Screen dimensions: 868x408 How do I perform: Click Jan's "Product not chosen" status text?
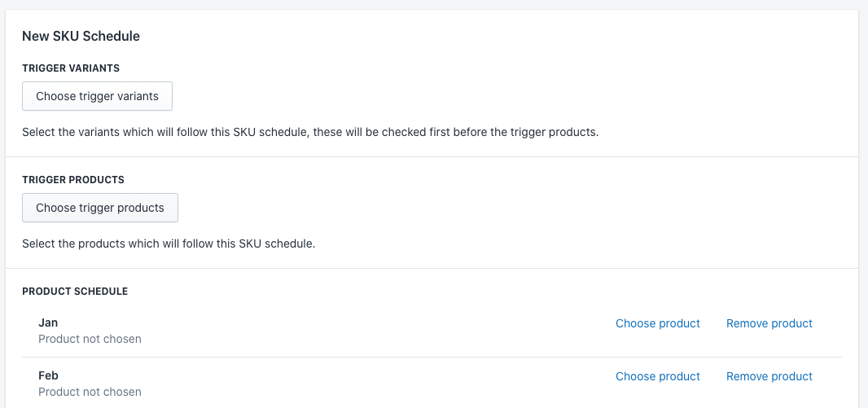click(x=90, y=339)
